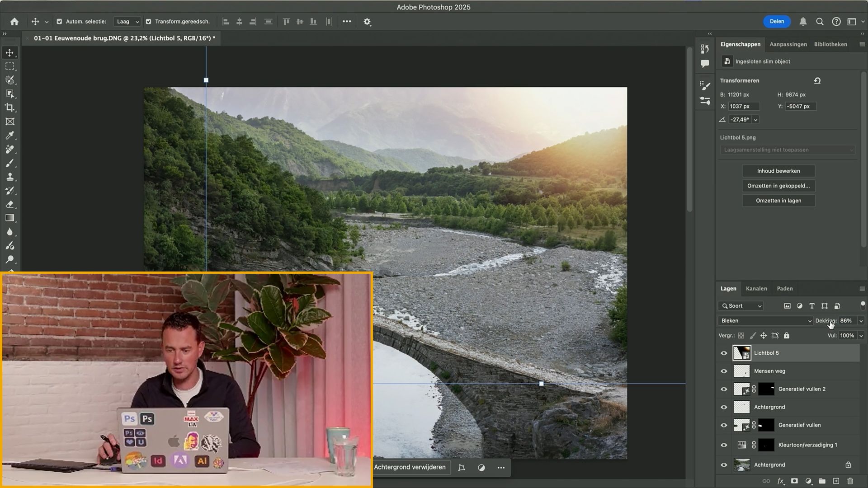The width and height of the screenshot is (868, 488).
Task: Toggle visibility of Generatief vullen 2
Action: click(724, 389)
